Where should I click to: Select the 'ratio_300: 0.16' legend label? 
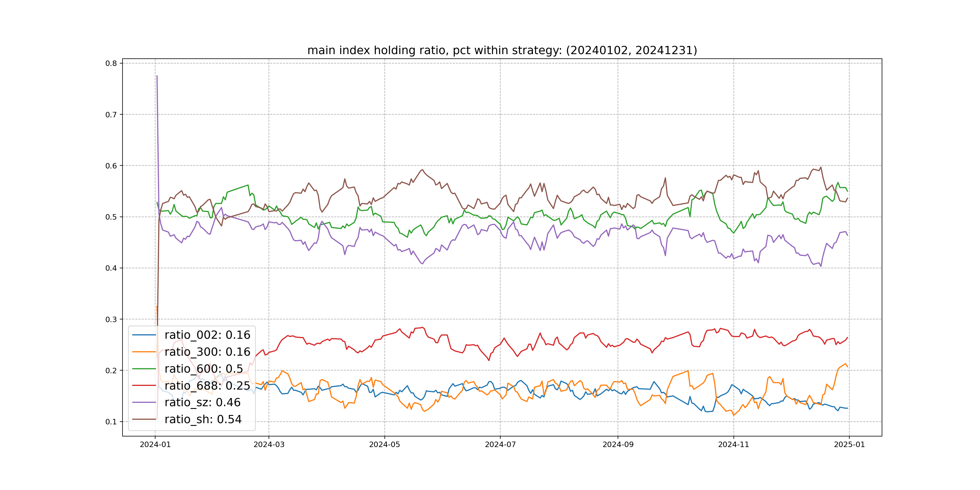tap(207, 352)
